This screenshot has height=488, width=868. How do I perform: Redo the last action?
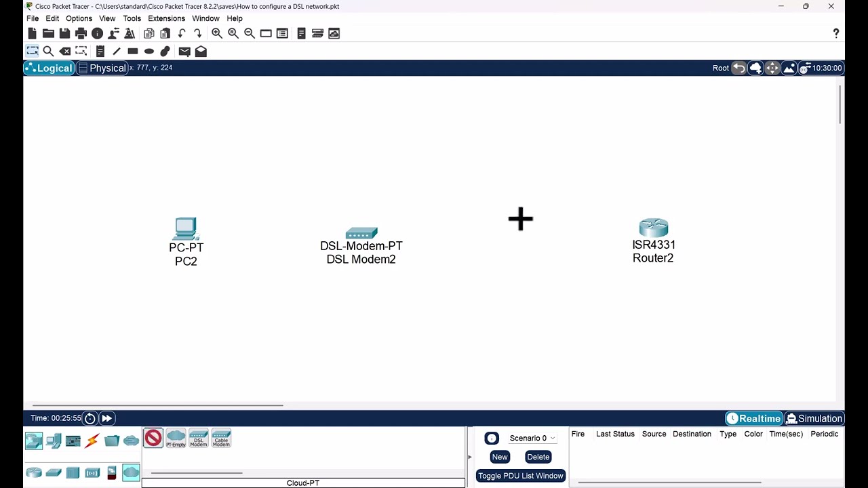(x=198, y=33)
